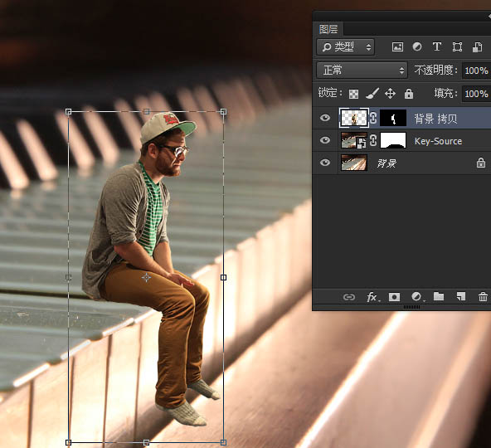Select layer named 背景 拷贝
This screenshot has width=491, height=448.
[435, 119]
